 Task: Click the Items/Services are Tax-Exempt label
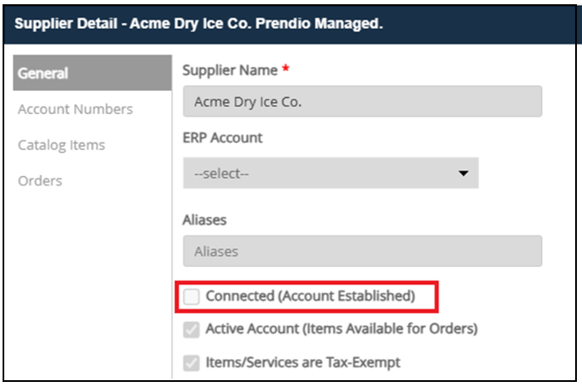click(x=303, y=362)
